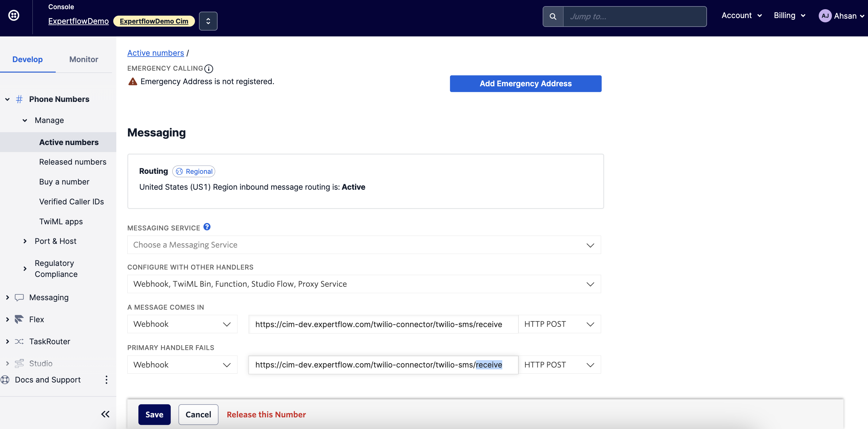Open Primary Handler Fails HTTP POST dropdown

tap(559, 365)
